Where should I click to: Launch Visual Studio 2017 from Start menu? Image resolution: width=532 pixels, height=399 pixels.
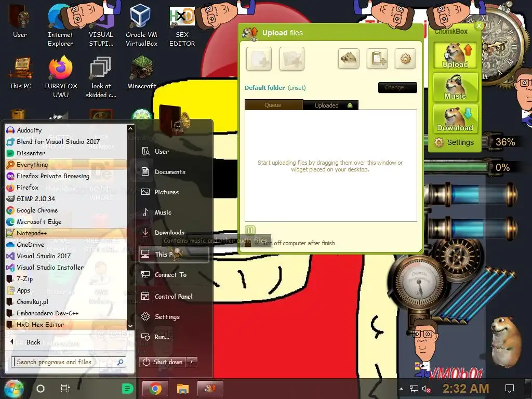tap(66, 256)
